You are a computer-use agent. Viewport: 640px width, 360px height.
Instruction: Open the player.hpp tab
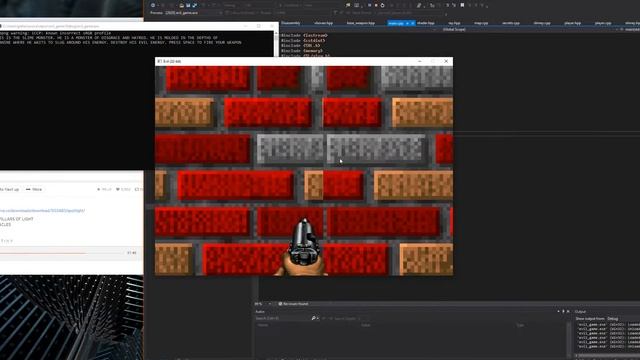coord(572,23)
